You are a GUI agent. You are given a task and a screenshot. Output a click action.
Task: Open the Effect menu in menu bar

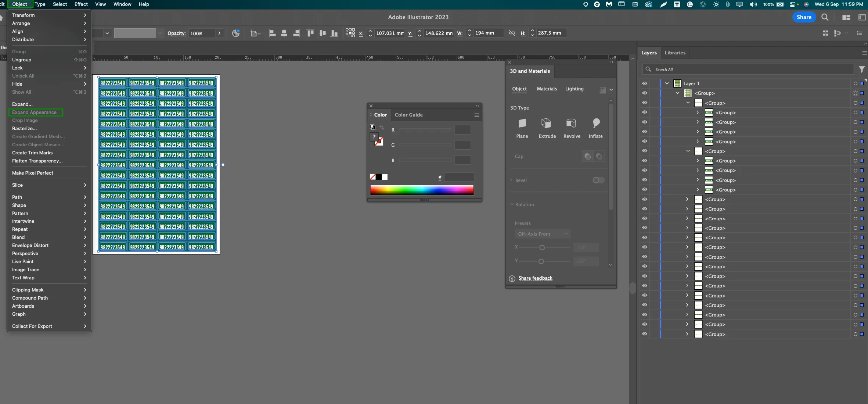pos(81,4)
